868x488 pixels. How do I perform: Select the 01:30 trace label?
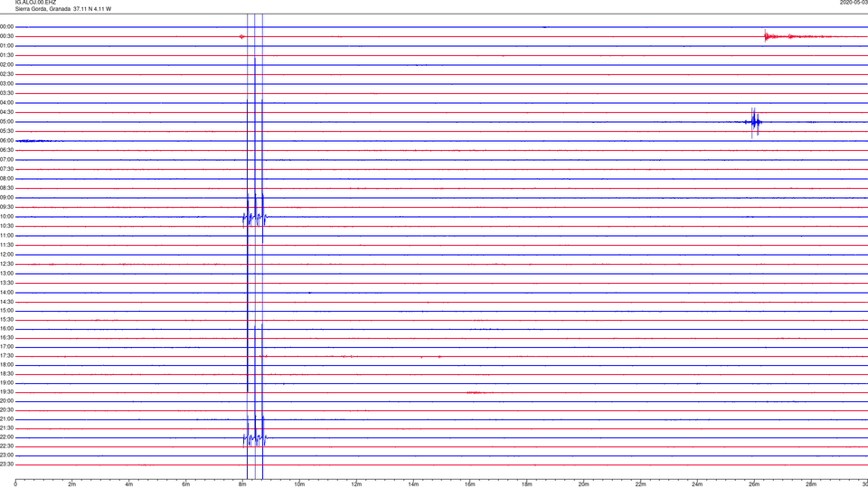tap(6, 55)
